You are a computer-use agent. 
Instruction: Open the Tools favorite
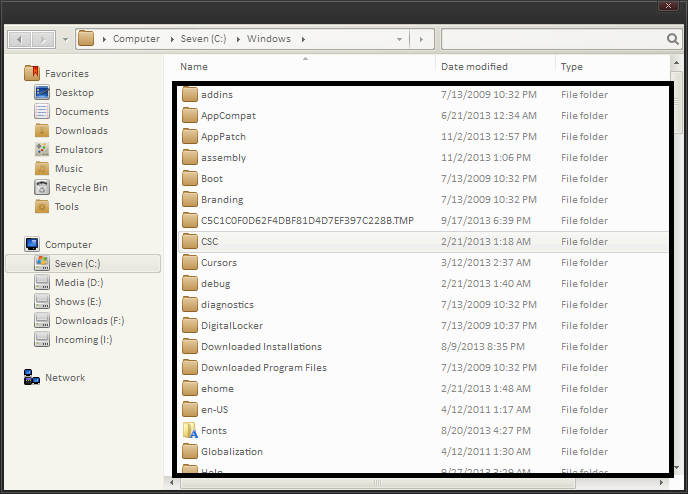tap(67, 207)
